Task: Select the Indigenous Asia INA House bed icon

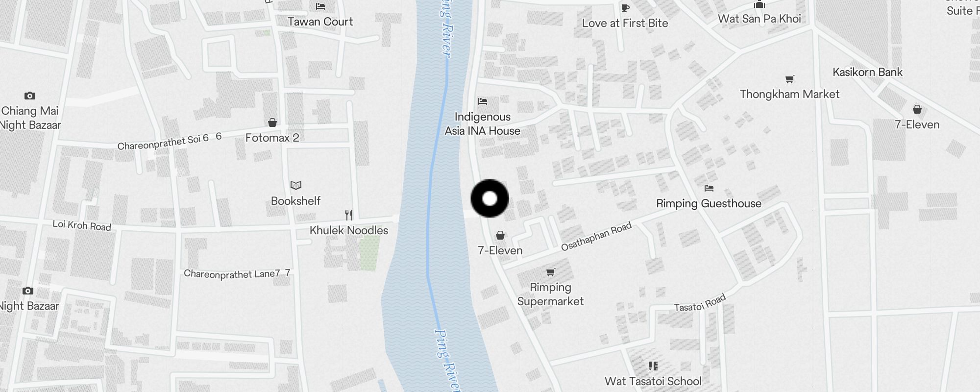Action: [483, 101]
